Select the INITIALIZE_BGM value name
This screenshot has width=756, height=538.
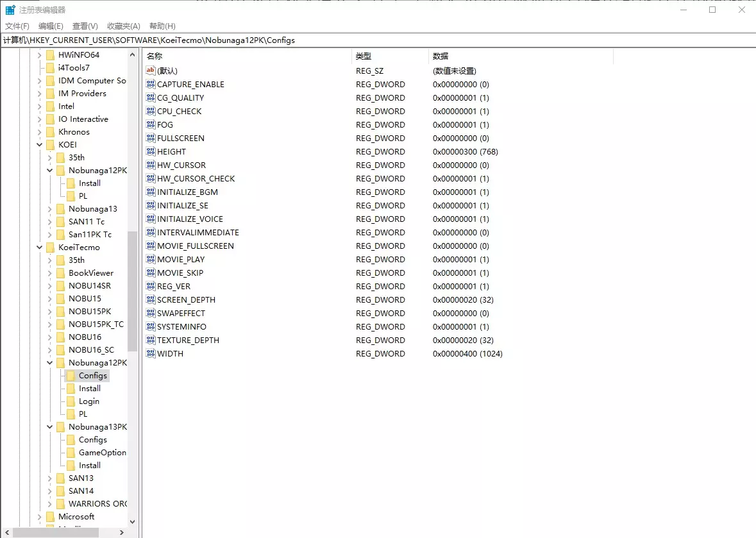pos(187,192)
